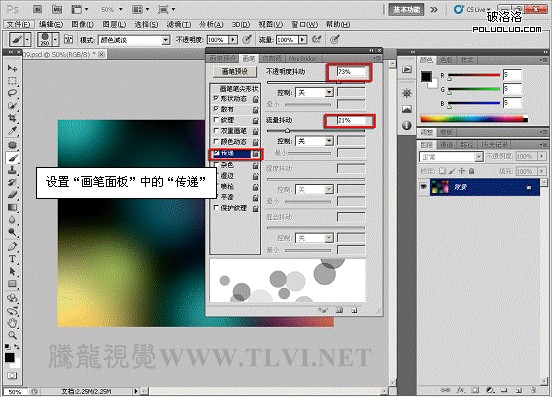Switch to the 通道 tab
This screenshot has width=552, height=397.
446,145
